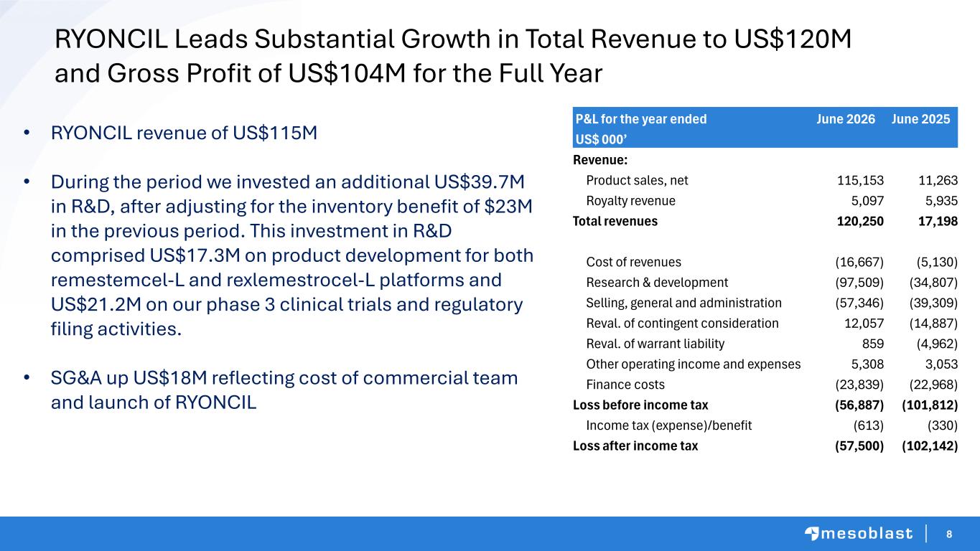Click the 'Product sales, net' row label

[637, 181]
